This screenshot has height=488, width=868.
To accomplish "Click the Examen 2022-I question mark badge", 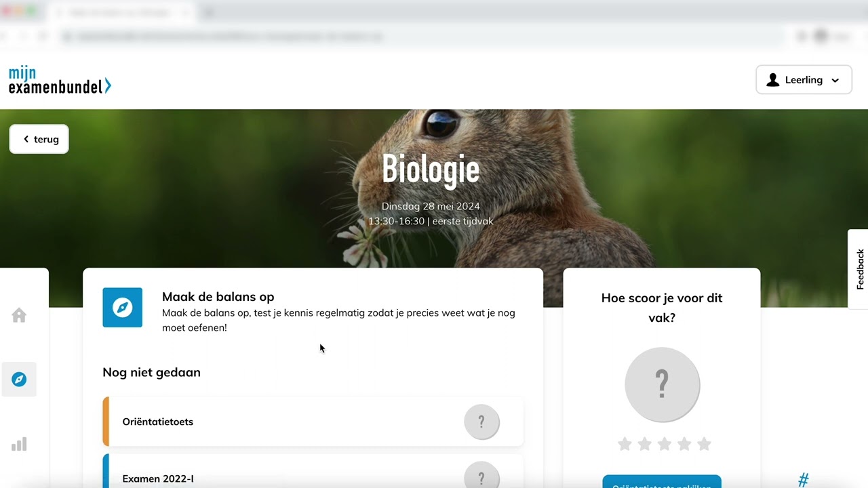I will coord(481,478).
